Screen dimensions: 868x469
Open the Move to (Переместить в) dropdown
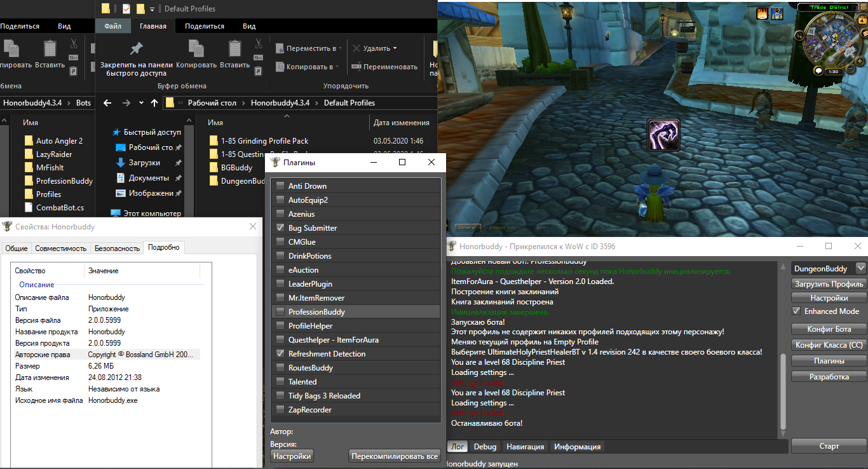click(309, 48)
